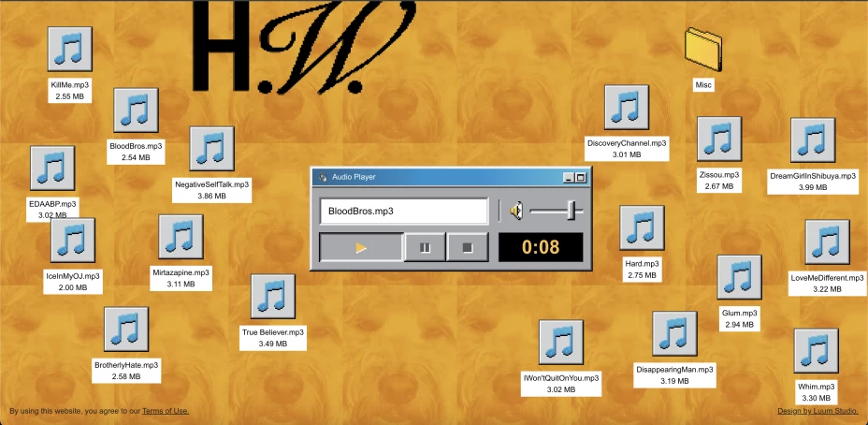Open the Terms of Use link
The height and width of the screenshot is (425, 868).
[x=166, y=411]
